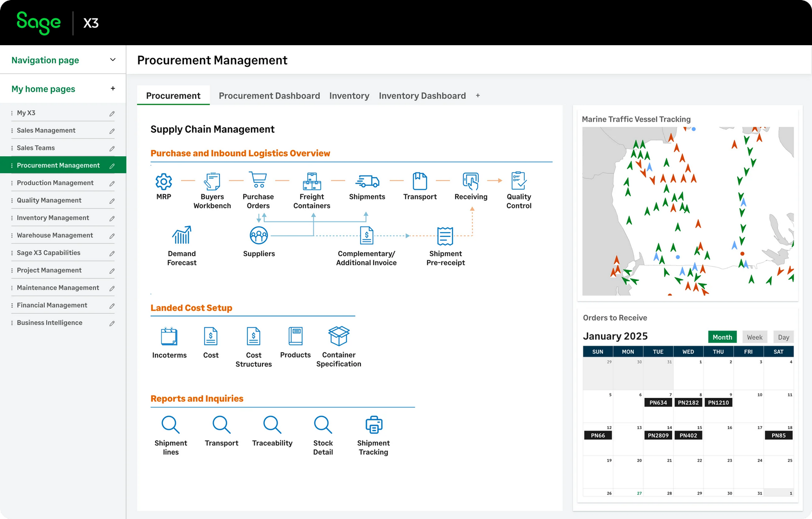
Task: Click the edit pencil beside Sales Management
Action: point(112,131)
